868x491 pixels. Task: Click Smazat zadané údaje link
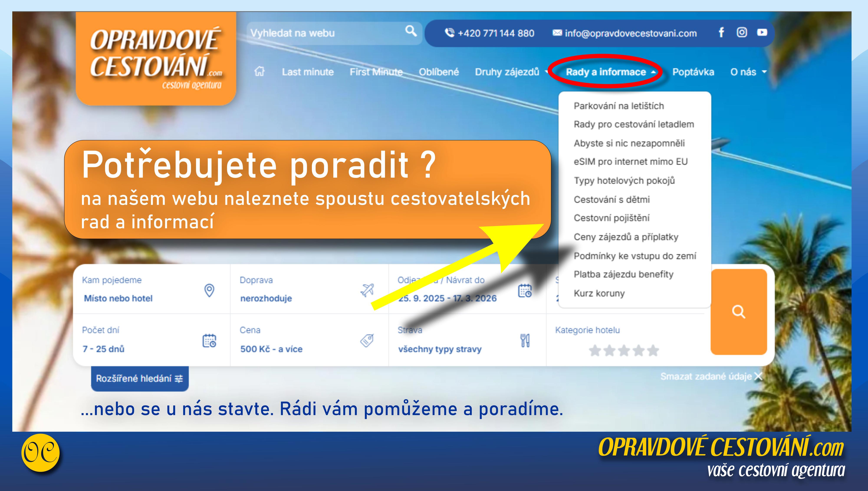pyautogui.click(x=711, y=376)
